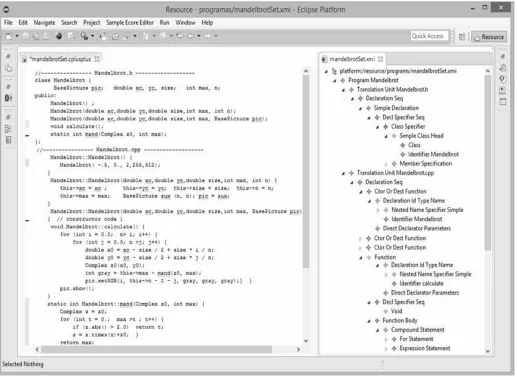Open the File menu
This screenshot has height=377, width=517.
point(8,23)
